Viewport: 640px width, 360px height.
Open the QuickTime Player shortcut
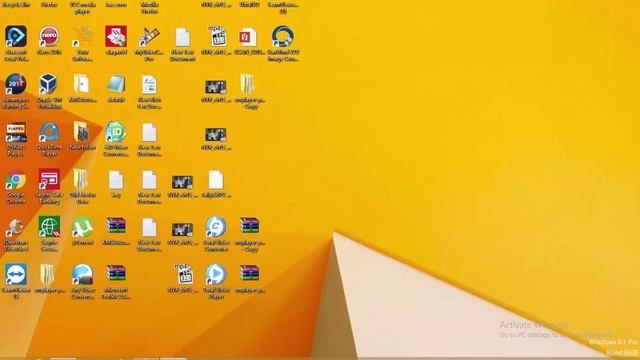click(49, 132)
